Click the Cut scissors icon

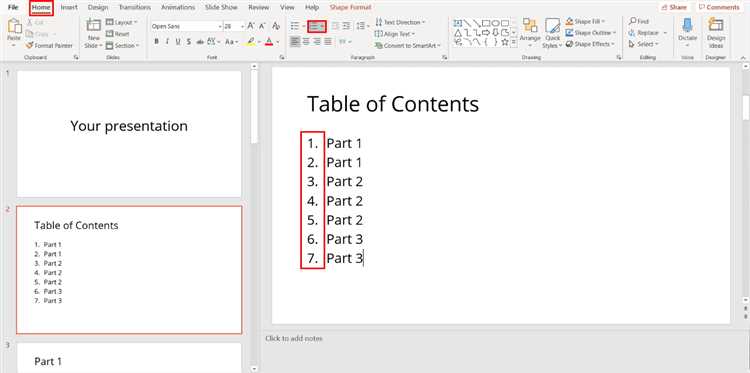pos(30,22)
